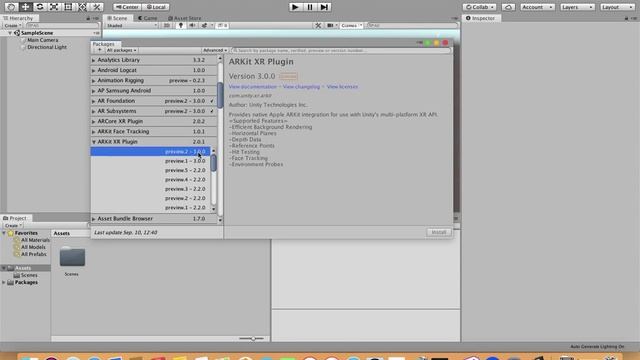Select Main Camera in Hierarchy
The height and width of the screenshot is (360, 640).
pyautogui.click(x=42, y=40)
